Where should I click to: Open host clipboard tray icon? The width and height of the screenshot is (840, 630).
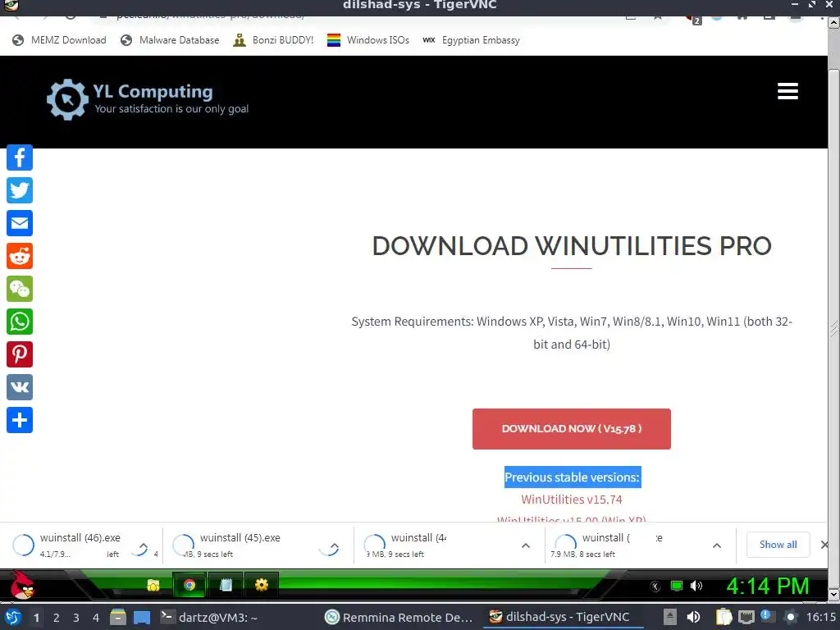tap(724, 618)
